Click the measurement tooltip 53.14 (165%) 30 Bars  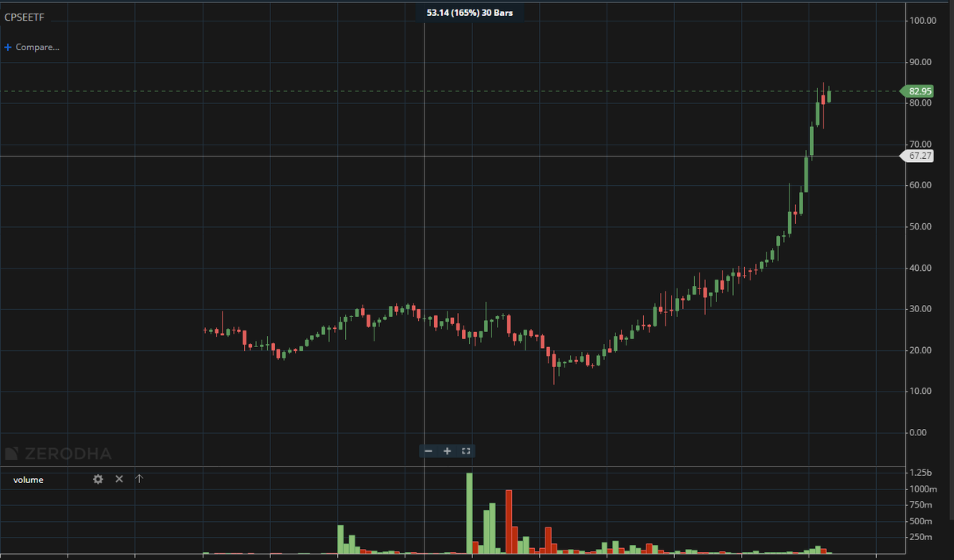click(x=470, y=13)
